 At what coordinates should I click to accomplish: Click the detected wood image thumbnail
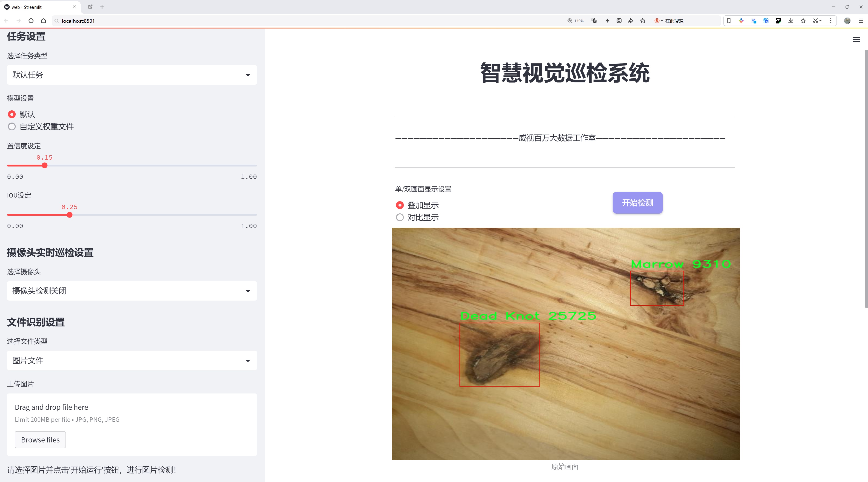tap(566, 344)
